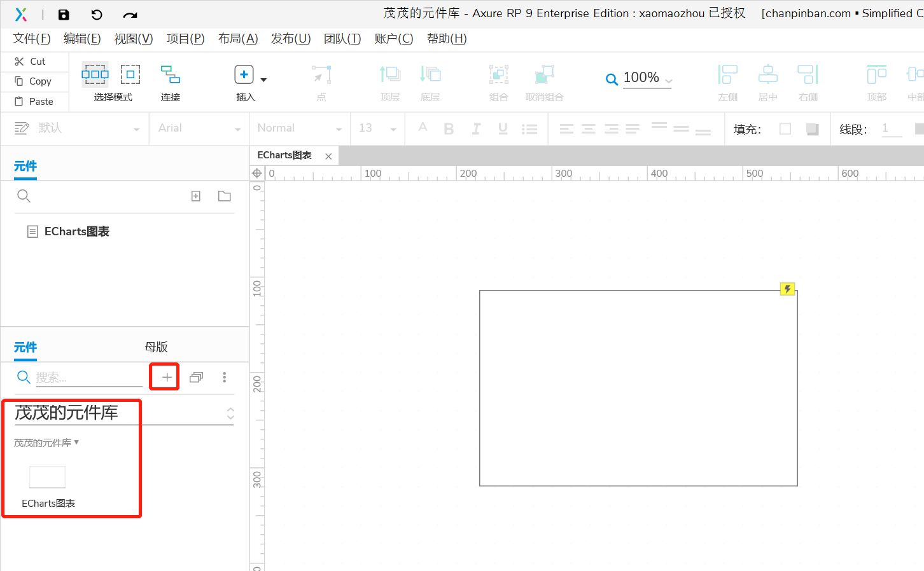Click the plus add library button
The width and height of the screenshot is (924, 571).
(167, 377)
